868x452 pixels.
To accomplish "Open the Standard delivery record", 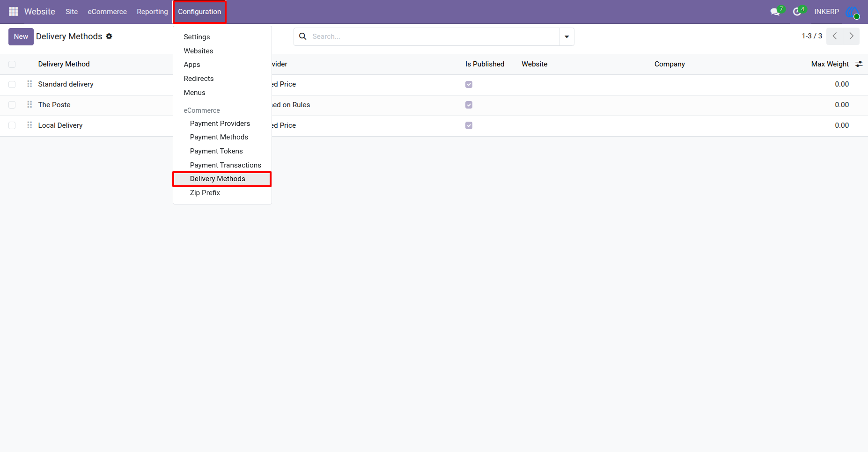I will tap(66, 84).
